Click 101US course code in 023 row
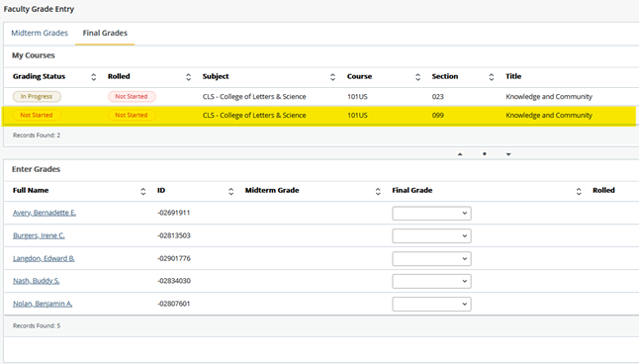This screenshot has height=364, width=639. pos(357,97)
